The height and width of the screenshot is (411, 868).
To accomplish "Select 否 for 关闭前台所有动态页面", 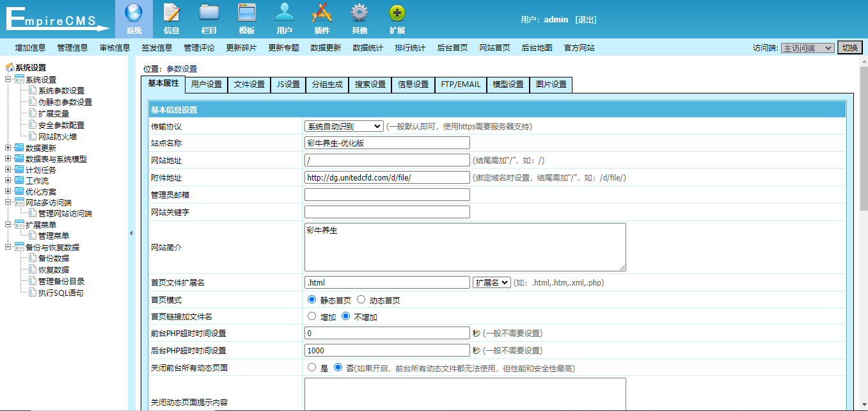I will click(338, 367).
